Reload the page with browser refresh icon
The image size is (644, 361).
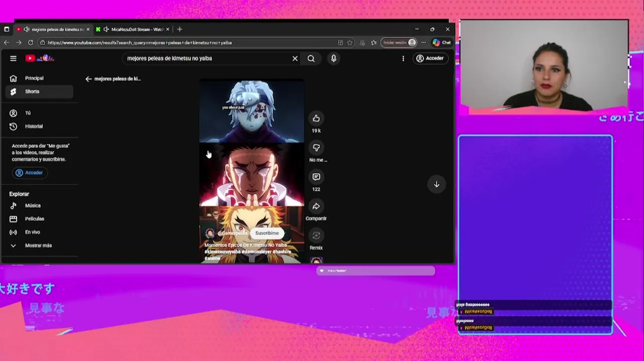click(x=31, y=43)
